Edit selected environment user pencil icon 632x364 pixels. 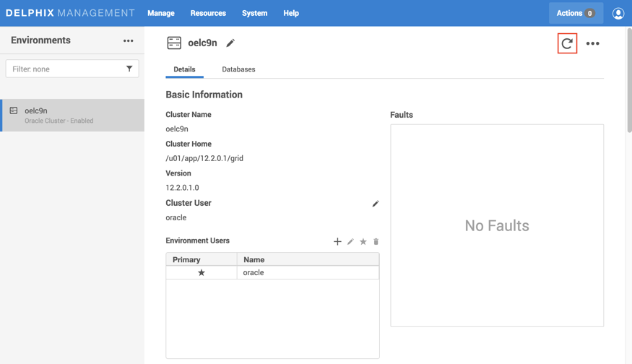350,241
